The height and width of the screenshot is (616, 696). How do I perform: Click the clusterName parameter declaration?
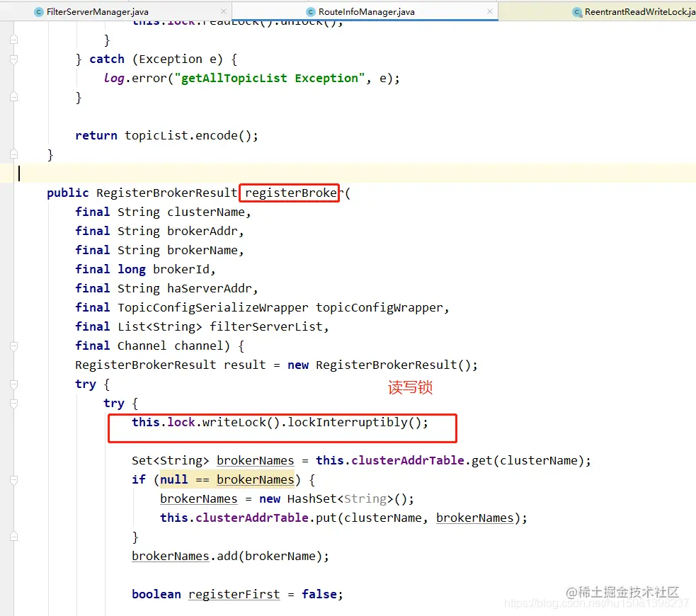[205, 212]
